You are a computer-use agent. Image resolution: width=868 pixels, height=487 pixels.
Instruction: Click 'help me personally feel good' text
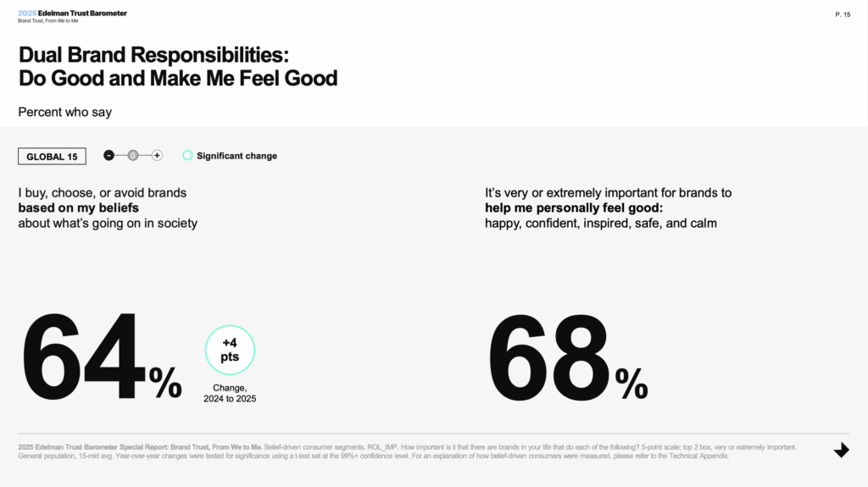coord(574,208)
